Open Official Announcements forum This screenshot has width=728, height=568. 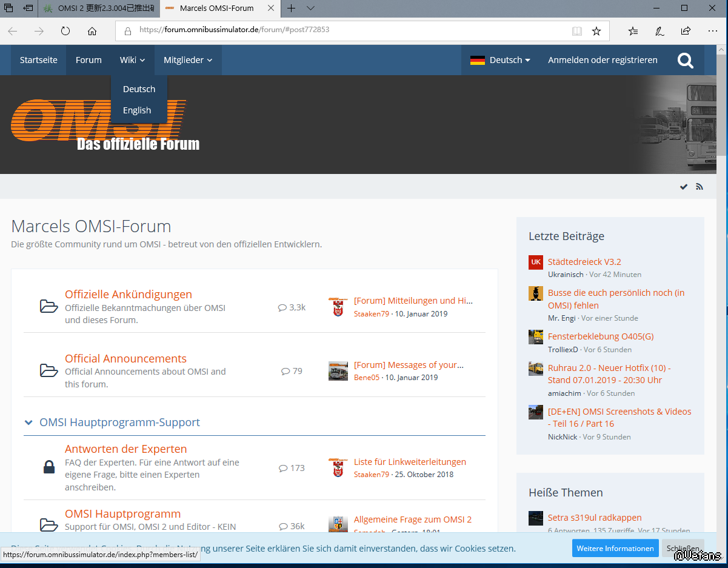coord(125,358)
